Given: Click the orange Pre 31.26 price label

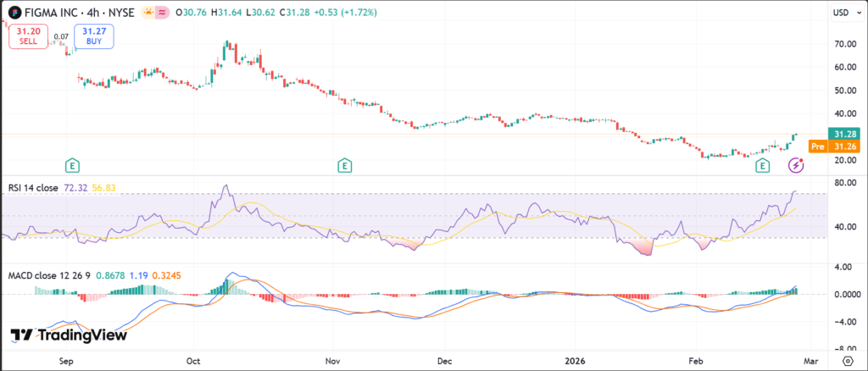Looking at the screenshot, I should pyautogui.click(x=829, y=147).
